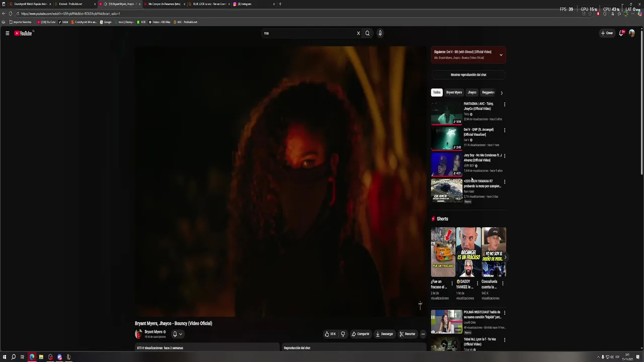Image resolution: width=644 pixels, height=362 pixels.
Task: Select the Bryant Myers filter chip
Action: (454, 93)
